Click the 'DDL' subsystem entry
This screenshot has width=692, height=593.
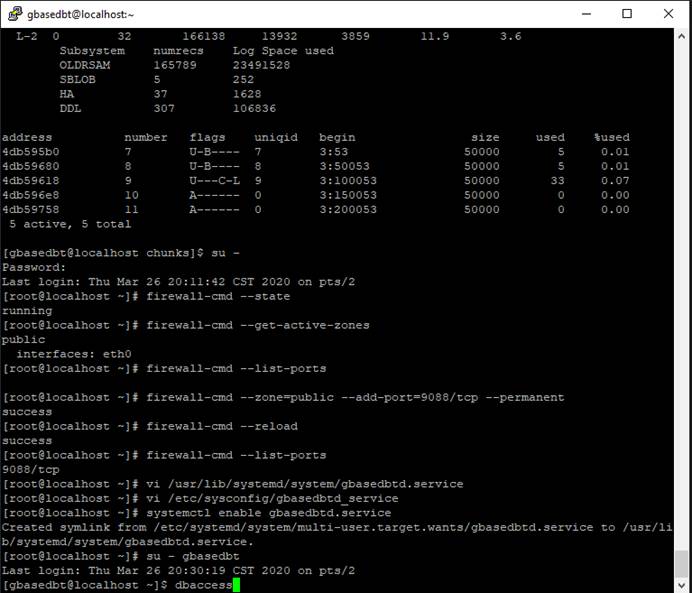coord(70,108)
